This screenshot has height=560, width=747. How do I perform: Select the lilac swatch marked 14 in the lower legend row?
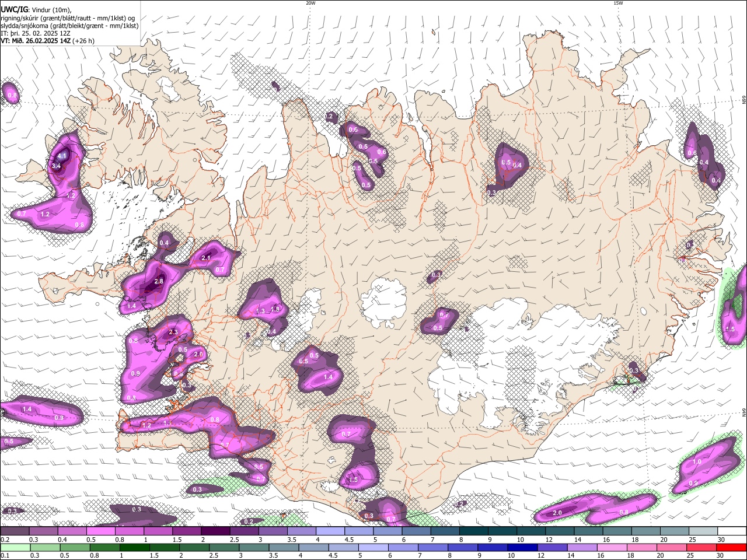[582, 547]
